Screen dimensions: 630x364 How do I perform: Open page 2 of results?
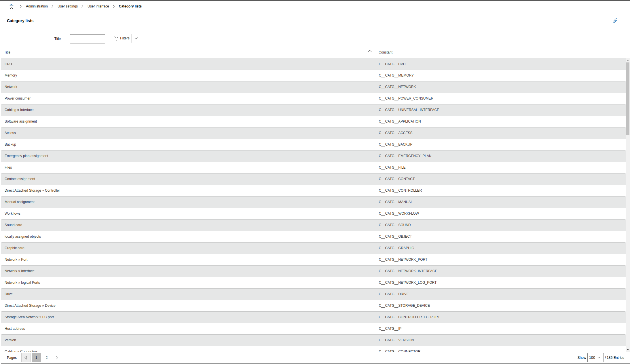(x=47, y=358)
